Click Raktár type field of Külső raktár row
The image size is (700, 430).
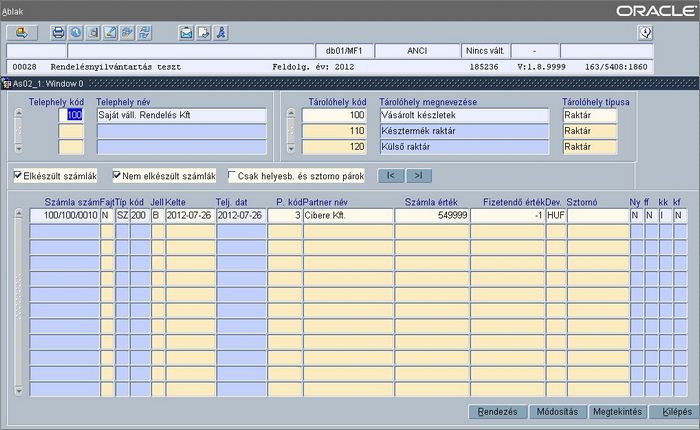pos(590,147)
